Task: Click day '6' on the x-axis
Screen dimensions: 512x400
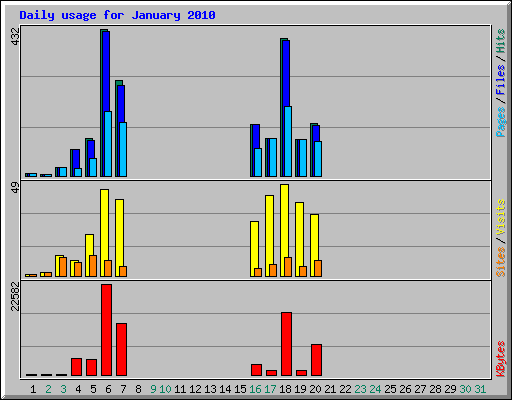Action: 108,389
